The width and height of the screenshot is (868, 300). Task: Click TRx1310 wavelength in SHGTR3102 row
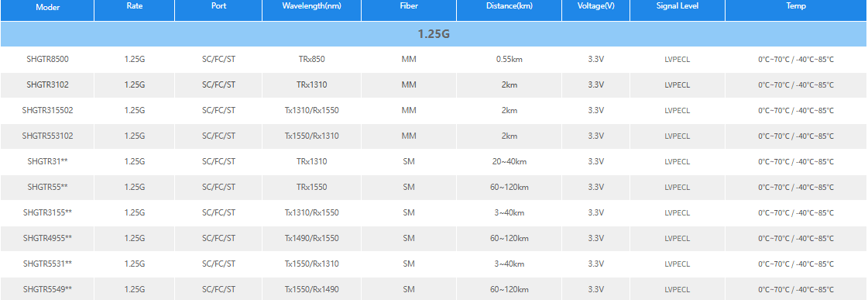(x=312, y=84)
